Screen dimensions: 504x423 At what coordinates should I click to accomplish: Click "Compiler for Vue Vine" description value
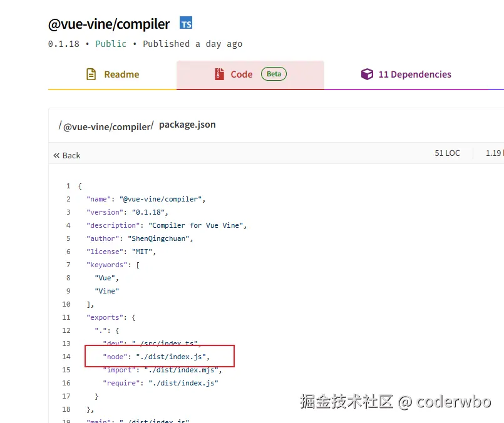(x=196, y=225)
